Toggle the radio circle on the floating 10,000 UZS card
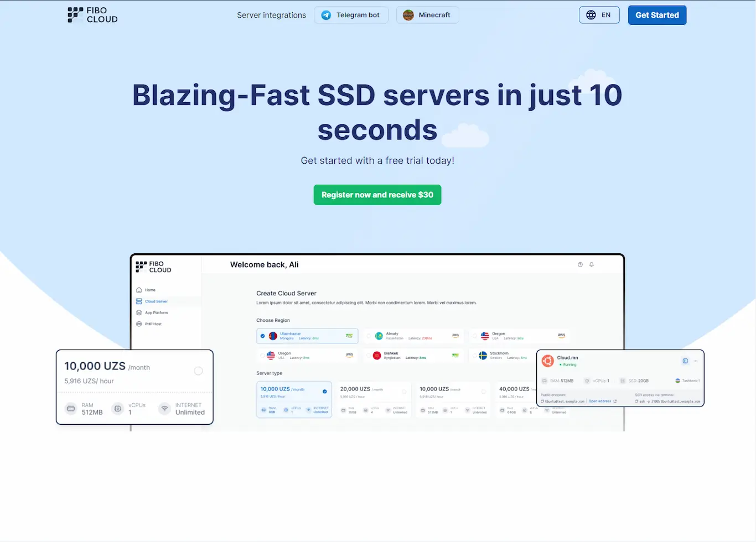The height and width of the screenshot is (542, 756). pyautogui.click(x=198, y=371)
